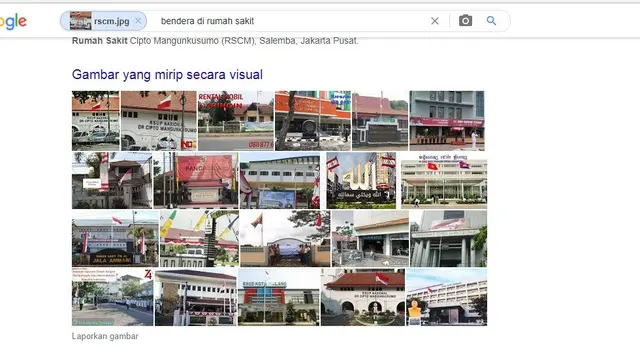
Task: Open the thumbnail with yellow and green pennants
Action: [199, 239]
